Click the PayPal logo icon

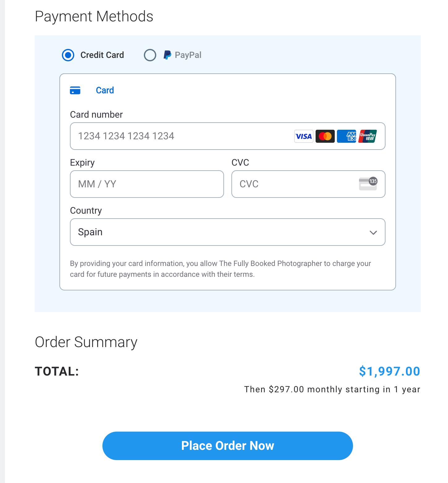[x=167, y=55]
